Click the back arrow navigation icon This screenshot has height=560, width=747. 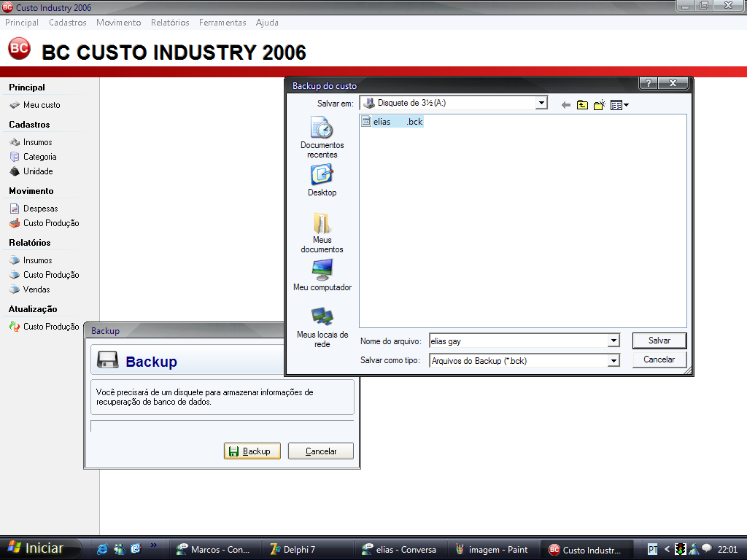(x=565, y=105)
